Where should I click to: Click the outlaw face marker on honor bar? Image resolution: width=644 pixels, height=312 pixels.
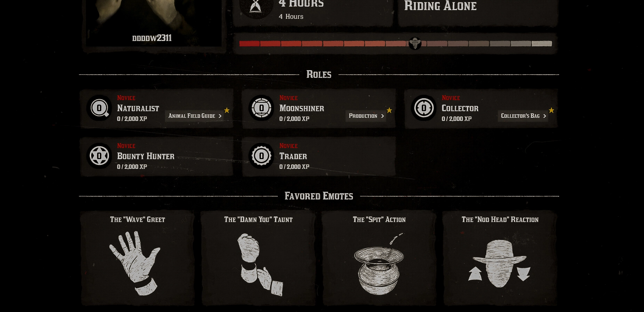(x=415, y=43)
